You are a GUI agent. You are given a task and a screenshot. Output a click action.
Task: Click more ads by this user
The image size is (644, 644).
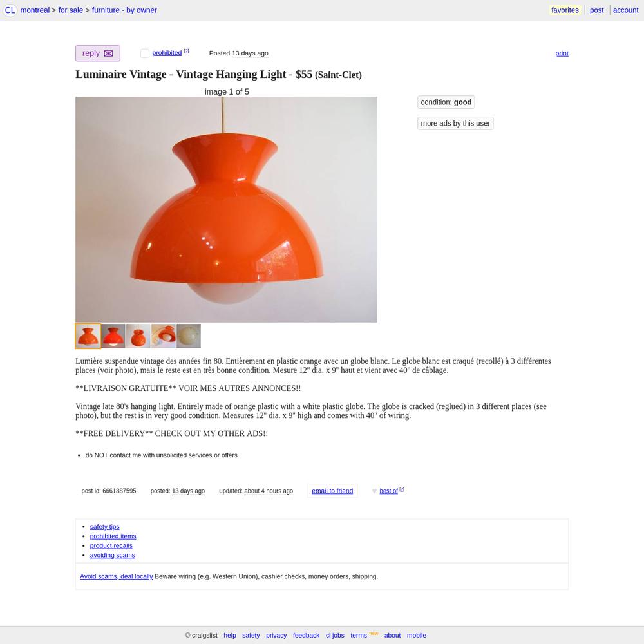pyautogui.click(x=455, y=123)
